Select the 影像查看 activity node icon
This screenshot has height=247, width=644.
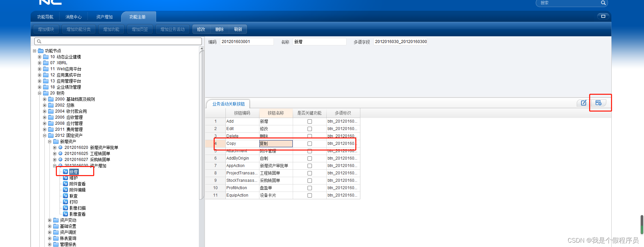pos(66,214)
